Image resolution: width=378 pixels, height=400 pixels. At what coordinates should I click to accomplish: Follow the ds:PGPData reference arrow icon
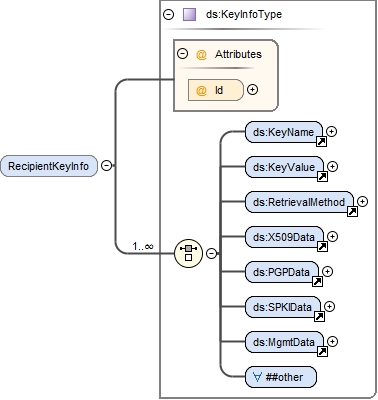pos(317,282)
